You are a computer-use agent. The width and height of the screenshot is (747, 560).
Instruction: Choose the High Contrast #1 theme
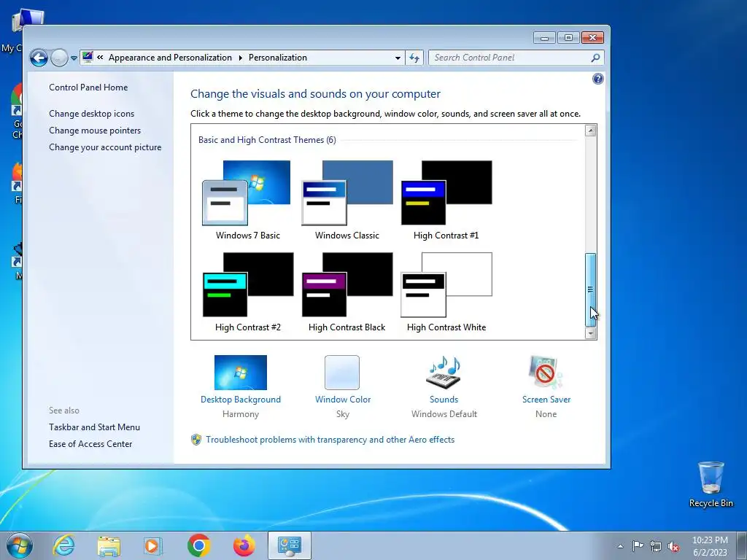pyautogui.click(x=446, y=200)
